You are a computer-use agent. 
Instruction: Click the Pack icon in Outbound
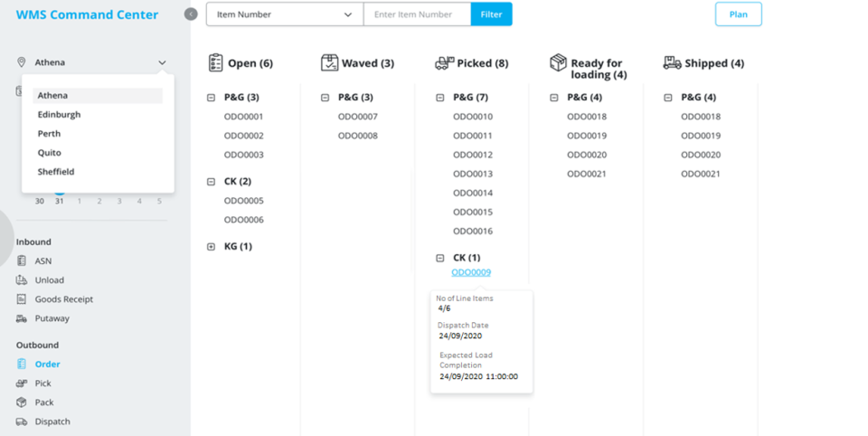click(22, 403)
